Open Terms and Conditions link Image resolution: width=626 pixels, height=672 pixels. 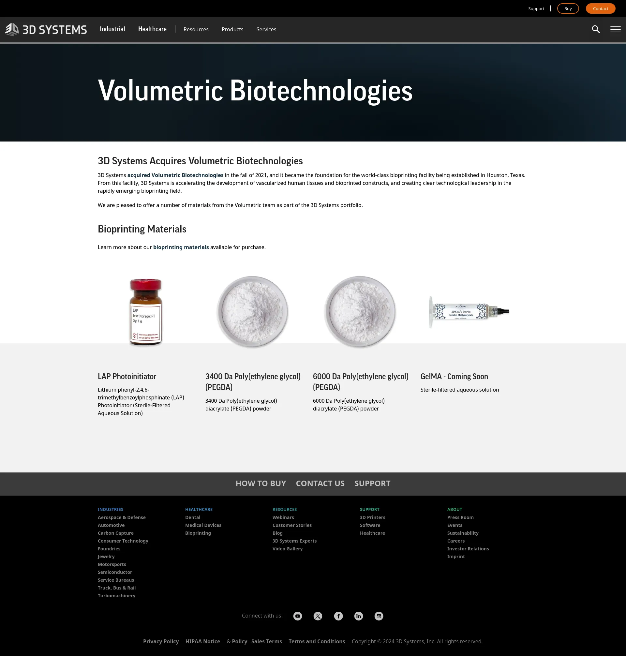pyautogui.click(x=317, y=642)
